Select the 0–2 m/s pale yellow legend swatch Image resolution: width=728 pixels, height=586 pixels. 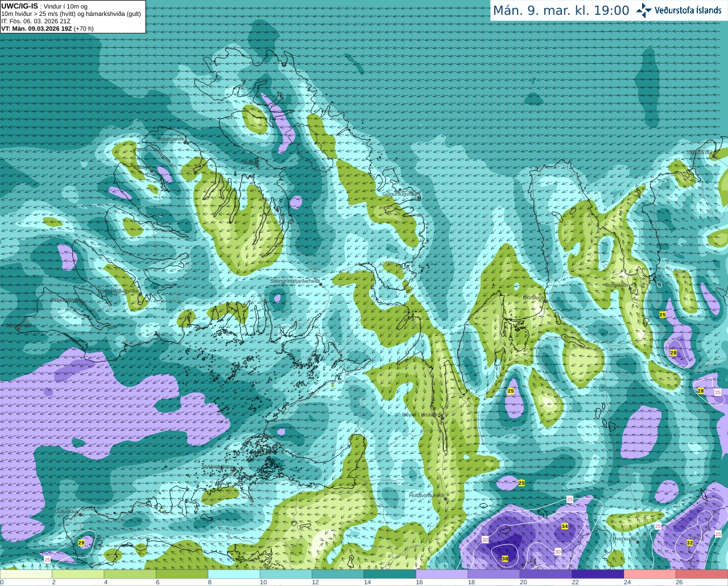coord(26,574)
